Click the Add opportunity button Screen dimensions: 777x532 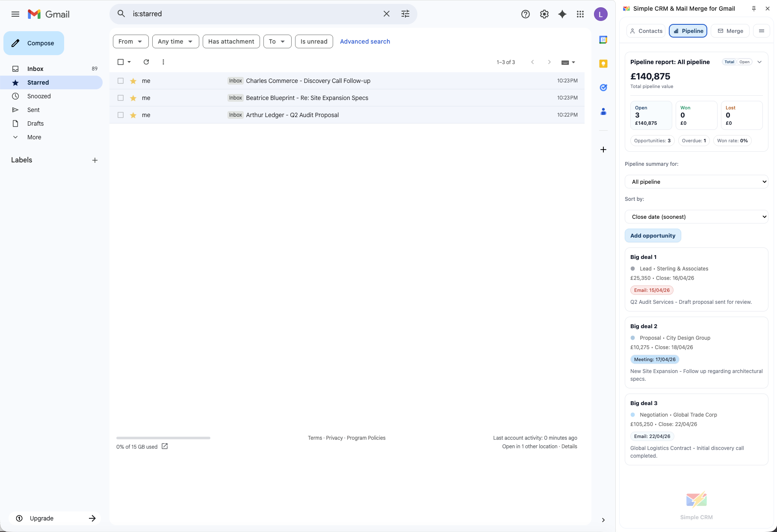pyautogui.click(x=653, y=235)
